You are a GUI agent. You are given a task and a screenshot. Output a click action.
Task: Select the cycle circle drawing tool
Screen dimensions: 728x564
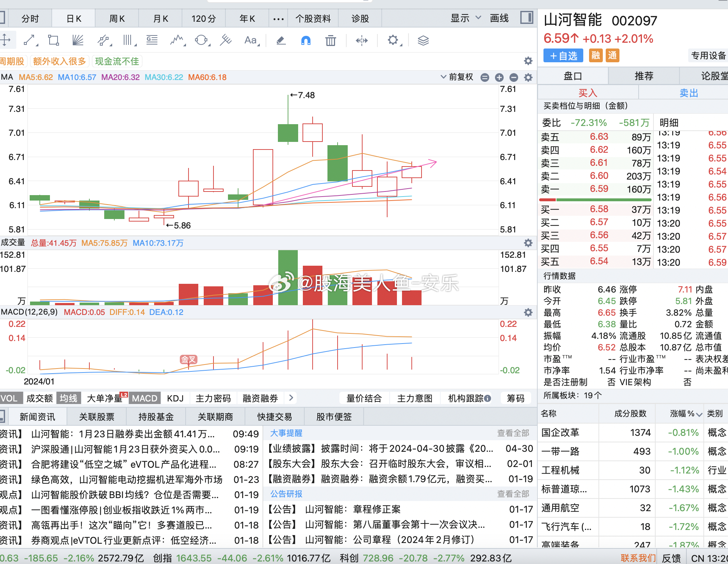pos(202,40)
